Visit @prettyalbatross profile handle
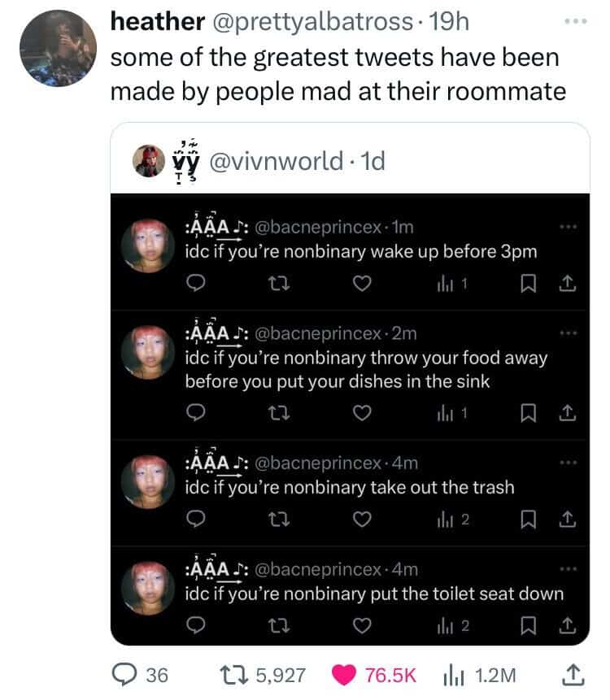Screen dimensions: 610x700 312,21
